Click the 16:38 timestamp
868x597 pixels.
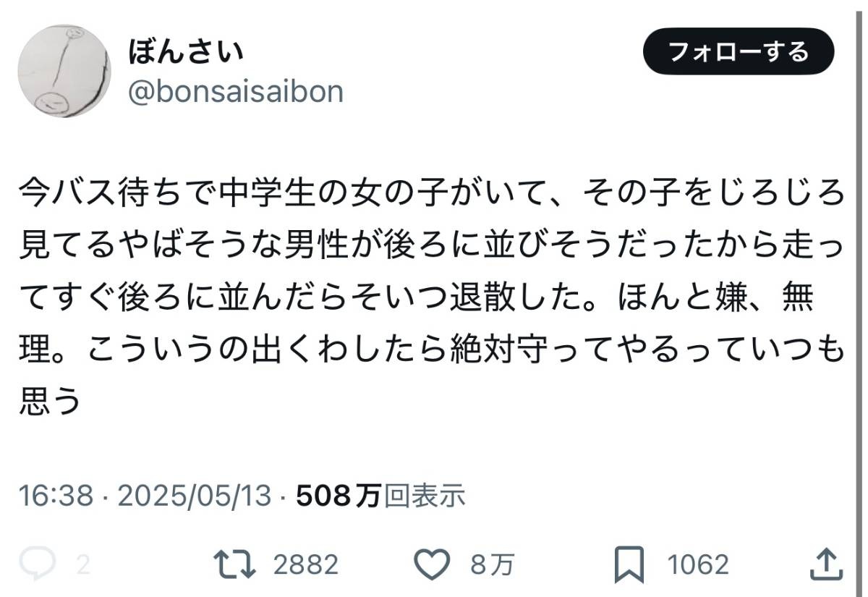tap(56, 496)
